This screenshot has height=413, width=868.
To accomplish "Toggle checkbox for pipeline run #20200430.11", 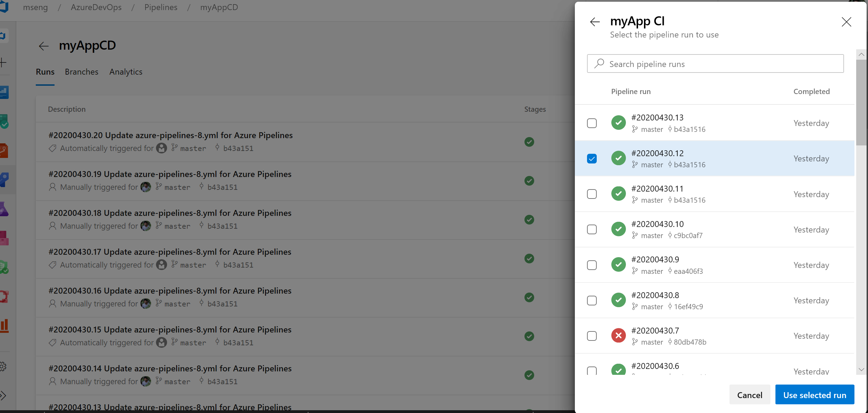I will 592,194.
